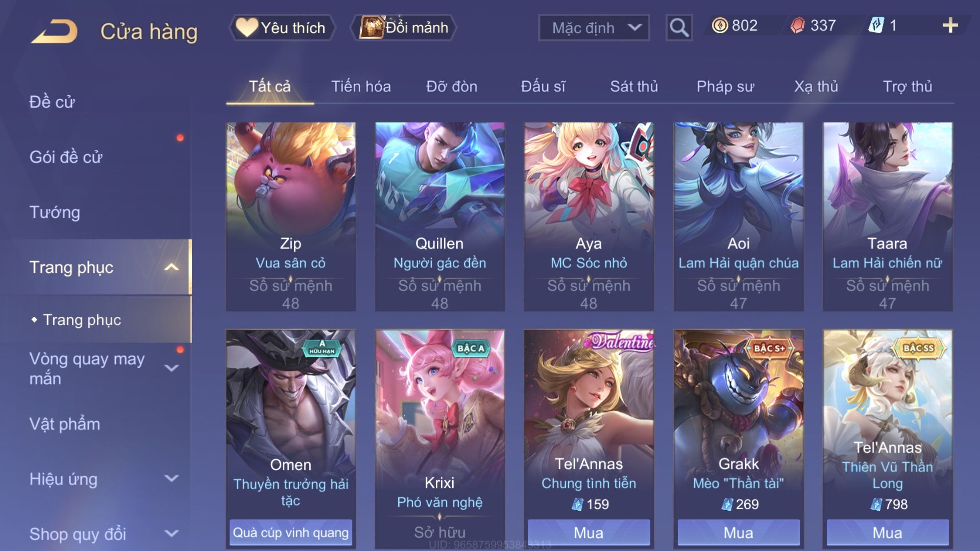Buy the Grakk Mèo Thần tài skin
The height and width of the screenshot is (551, 980).
(739, 532)
